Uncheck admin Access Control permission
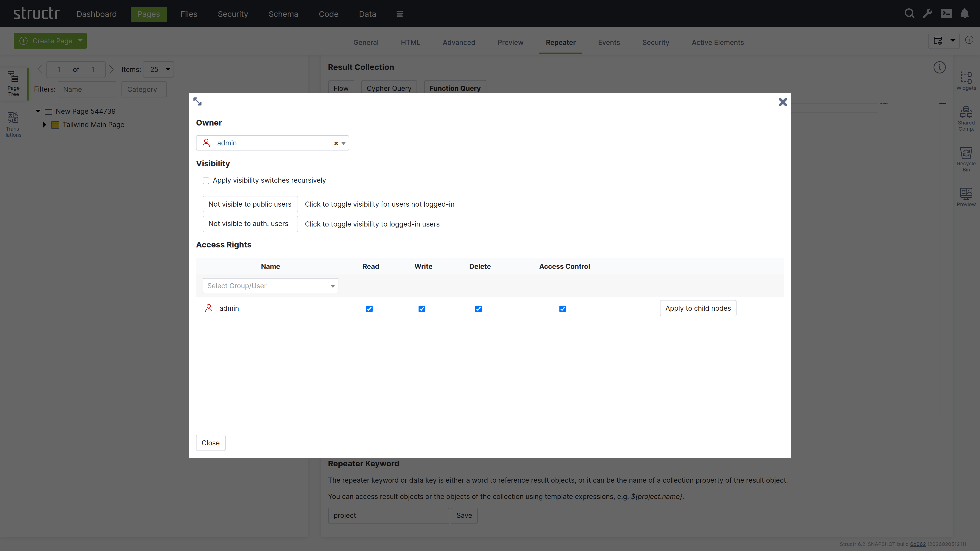980x551 pixels. [563, 309]
